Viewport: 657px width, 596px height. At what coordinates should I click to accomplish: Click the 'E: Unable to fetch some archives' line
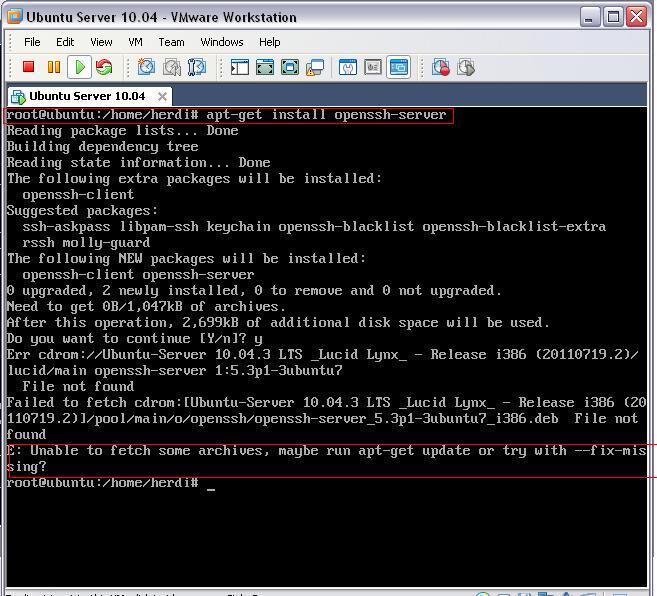326,451
